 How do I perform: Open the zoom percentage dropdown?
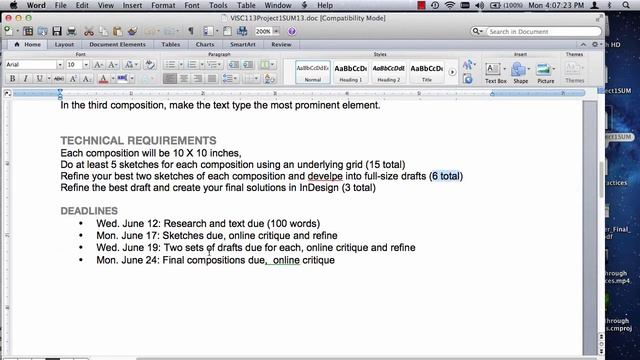276,31
